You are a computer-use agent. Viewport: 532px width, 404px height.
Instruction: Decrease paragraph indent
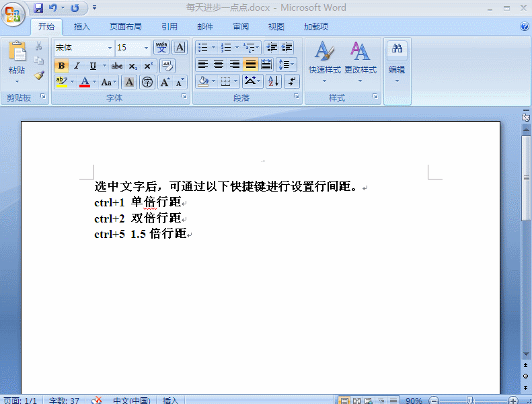[x=272, y=48]
